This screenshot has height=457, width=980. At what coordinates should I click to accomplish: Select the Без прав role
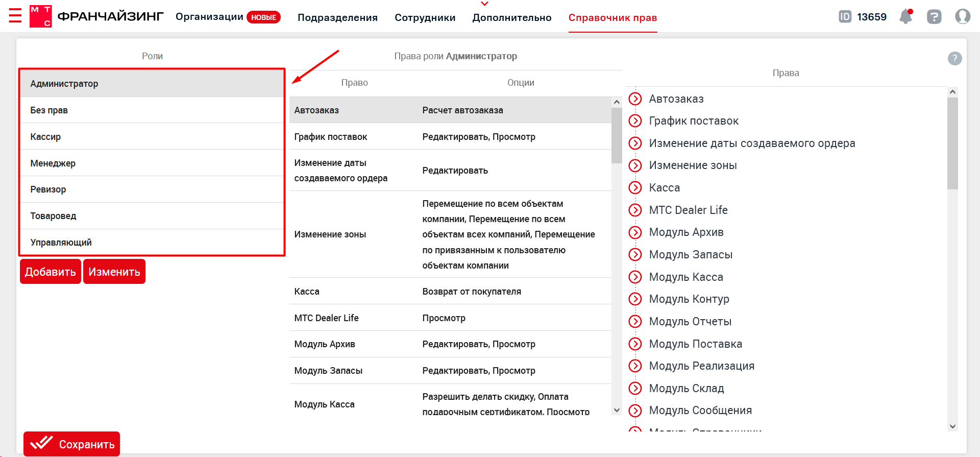click(152, 110)
